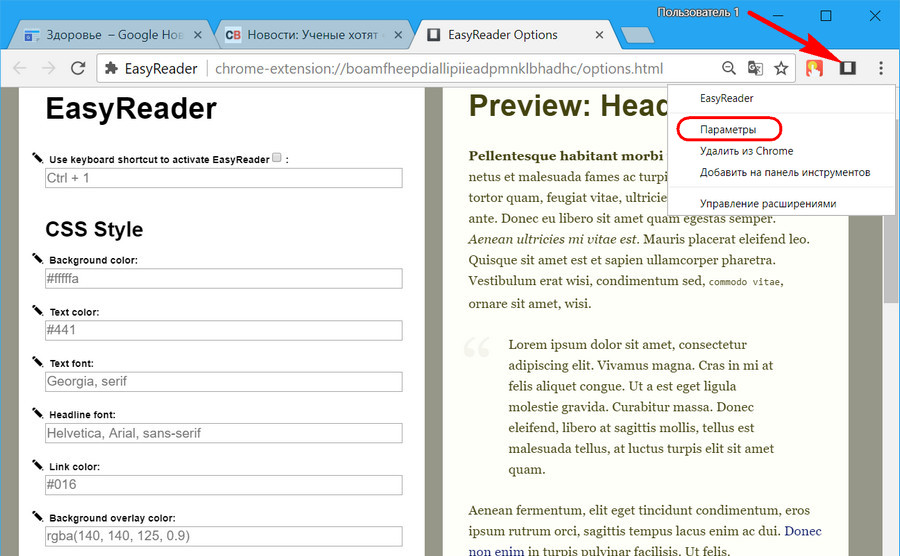The width and height of the screenshot is (900, 556).
Task: Click the pencil icon beside Background overlay color
Action: [37, 516]
